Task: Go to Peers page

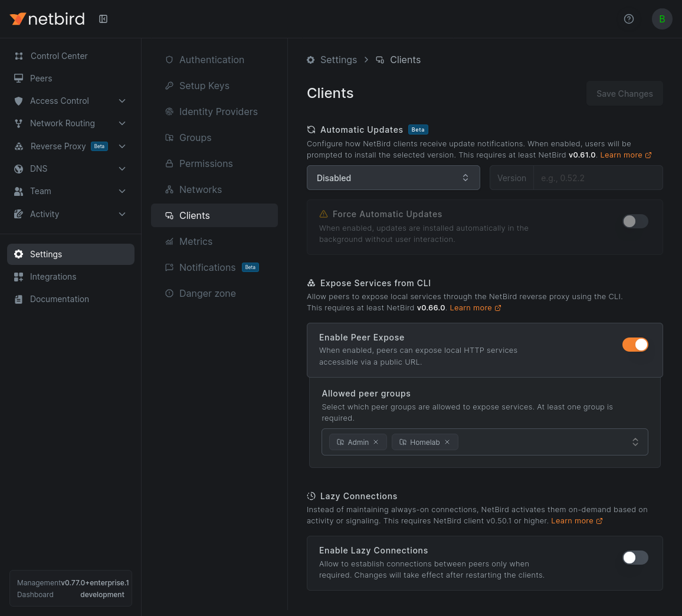Action: click(70, 78)
